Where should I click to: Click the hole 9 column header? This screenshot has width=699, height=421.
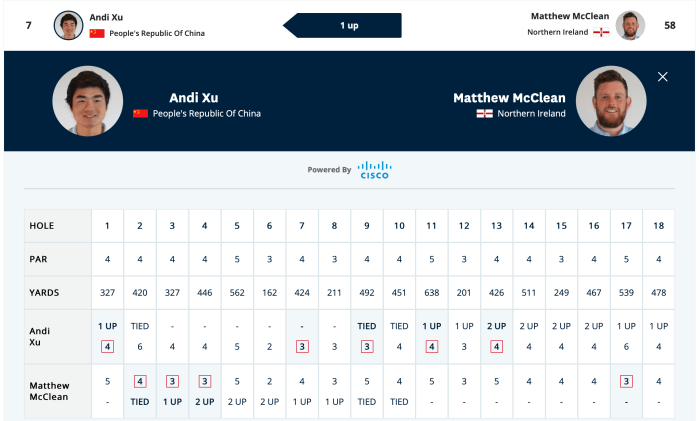(367, 227)
